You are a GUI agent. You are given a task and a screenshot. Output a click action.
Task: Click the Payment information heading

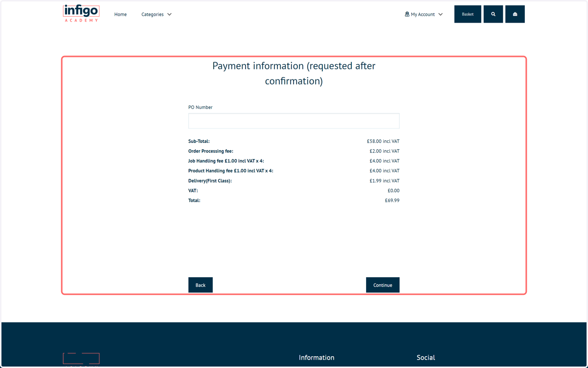294,73
